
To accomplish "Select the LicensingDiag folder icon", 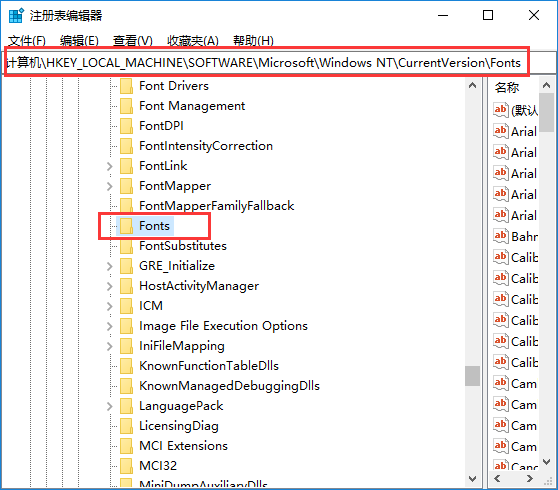I will click(126, 426).
